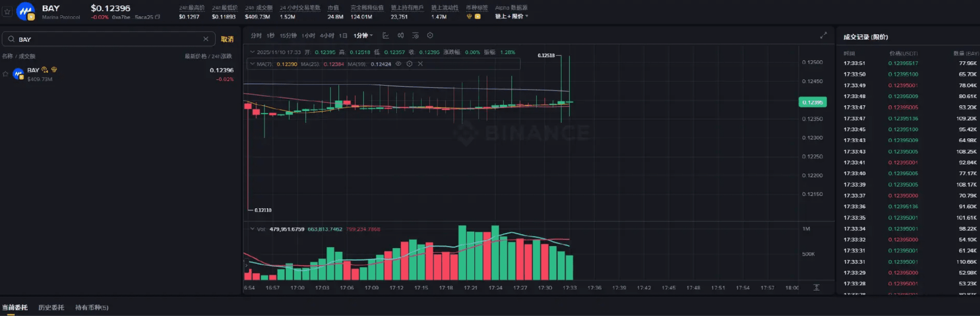Open chart settings hexagon icon in toolbar

(430, 35)
